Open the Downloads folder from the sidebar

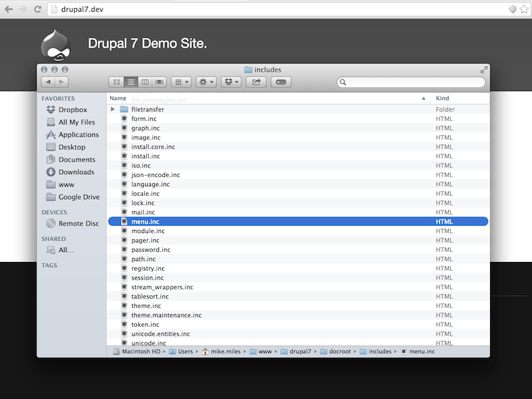coord(74,172)
